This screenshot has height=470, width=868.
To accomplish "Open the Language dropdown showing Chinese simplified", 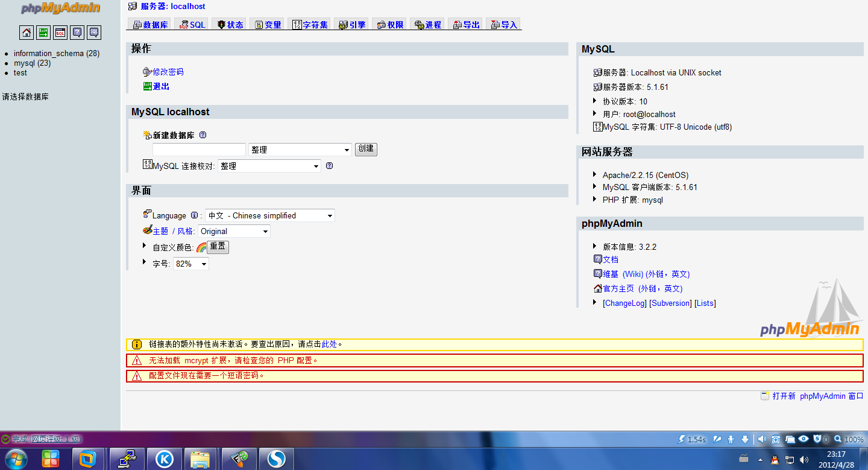I will click(x=269, y=215).
